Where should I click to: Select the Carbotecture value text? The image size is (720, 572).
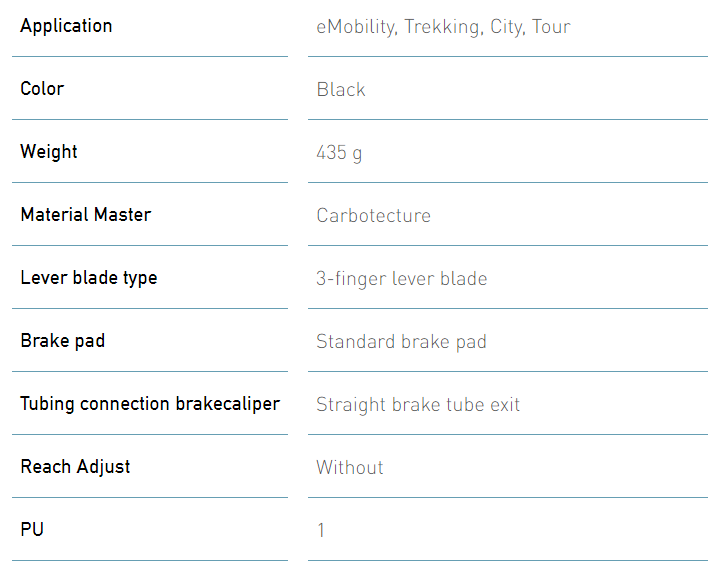(373, 215)
